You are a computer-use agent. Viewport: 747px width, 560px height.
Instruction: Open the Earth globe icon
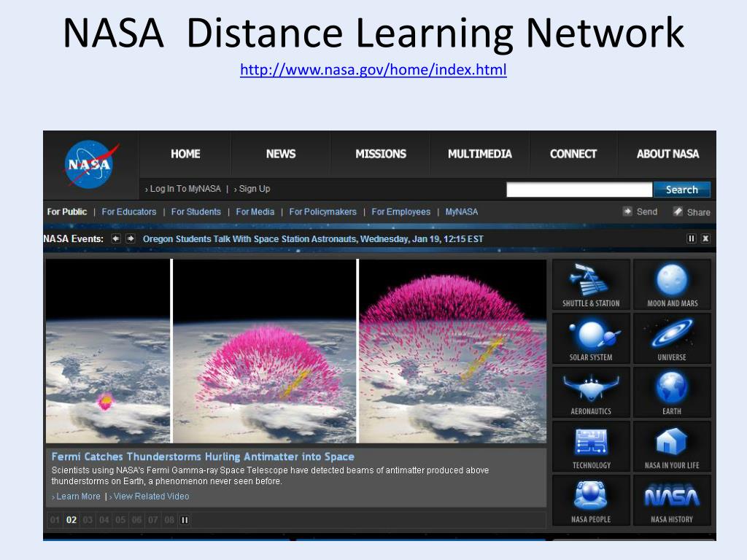click(x=672, y=392)
